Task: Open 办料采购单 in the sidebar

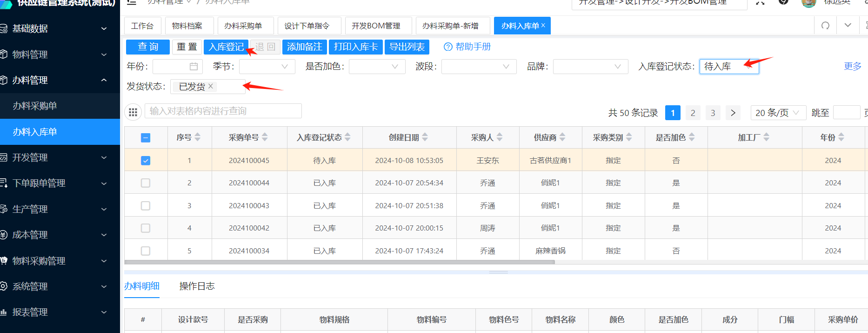Action: [x=35, y=106]
